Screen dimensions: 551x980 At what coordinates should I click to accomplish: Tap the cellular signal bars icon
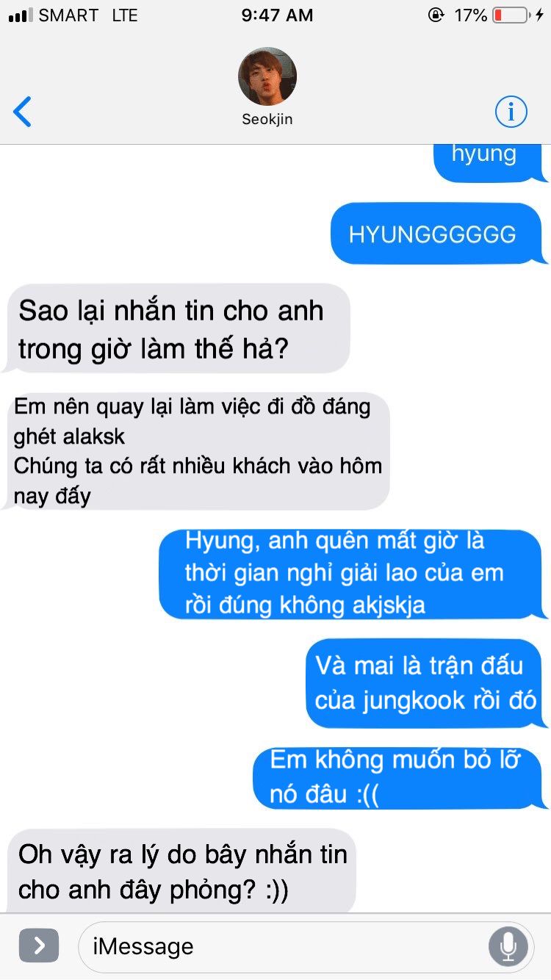click(x=21, y=15)
